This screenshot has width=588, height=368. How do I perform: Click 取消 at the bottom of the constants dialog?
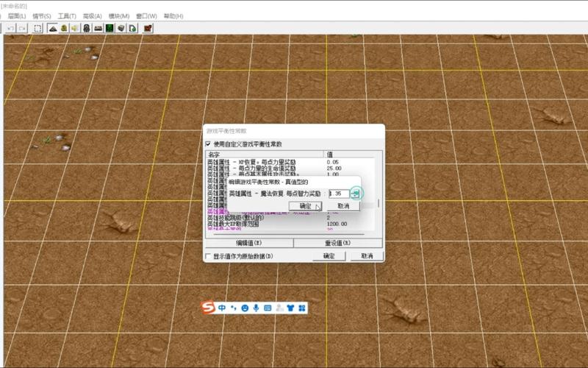pyautogui.click(x=367, y=256)
